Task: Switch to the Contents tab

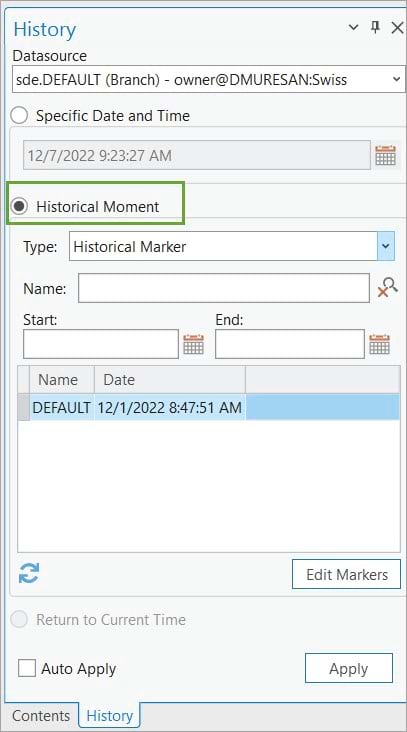Action: [41, 716]
